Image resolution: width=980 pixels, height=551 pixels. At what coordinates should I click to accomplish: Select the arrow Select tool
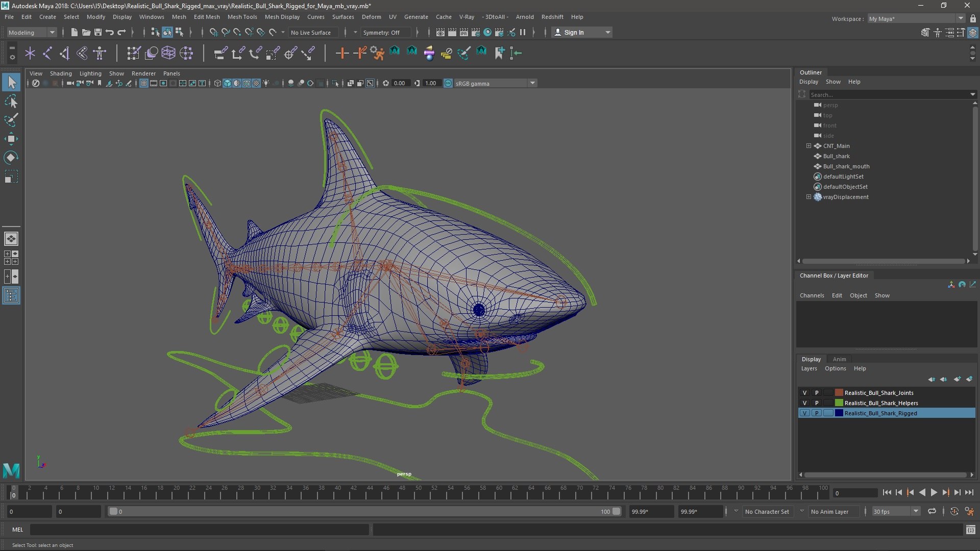coord(11,82)
